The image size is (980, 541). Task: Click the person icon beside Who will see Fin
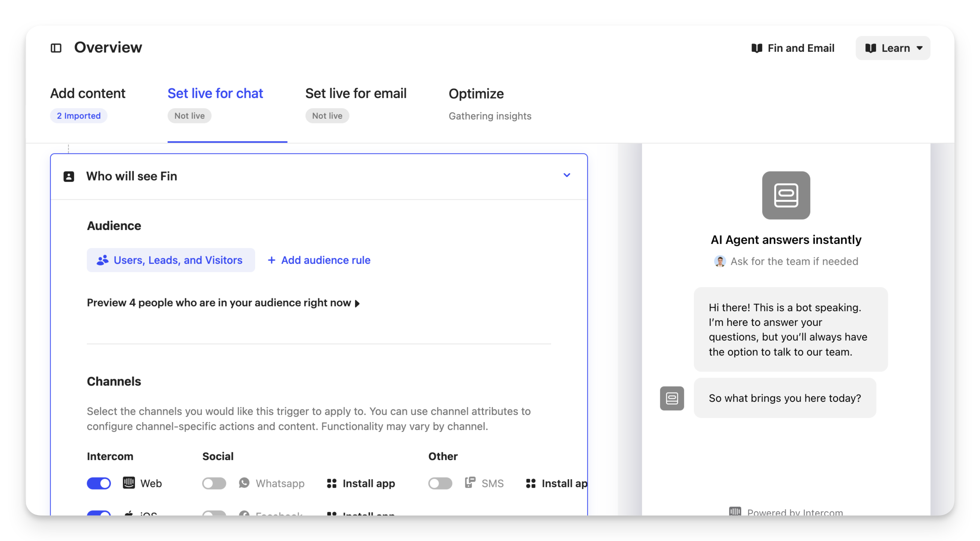(x=69, y=176)
